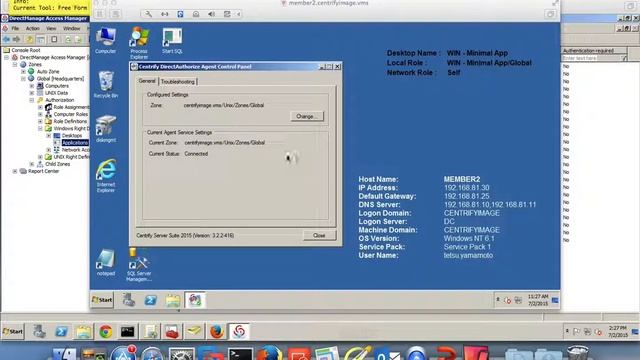Click the blue sync icon in VM toolbar
The image size is (640, 360).
click(180, 14)
